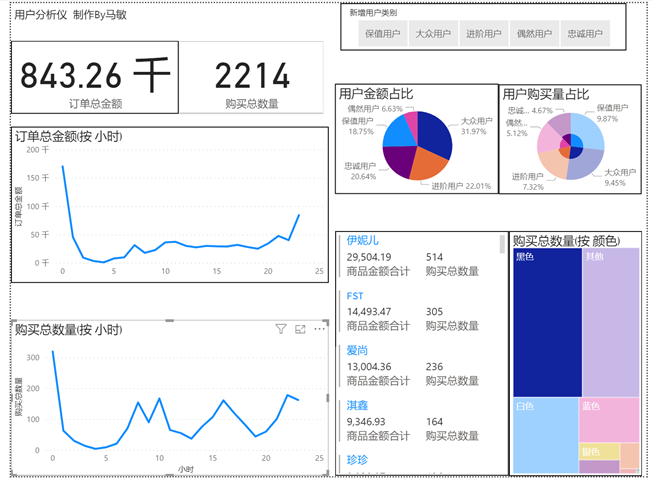Open more options ellipsis on 购买总数量 chart
652x478 pixels.
(319, 329)
